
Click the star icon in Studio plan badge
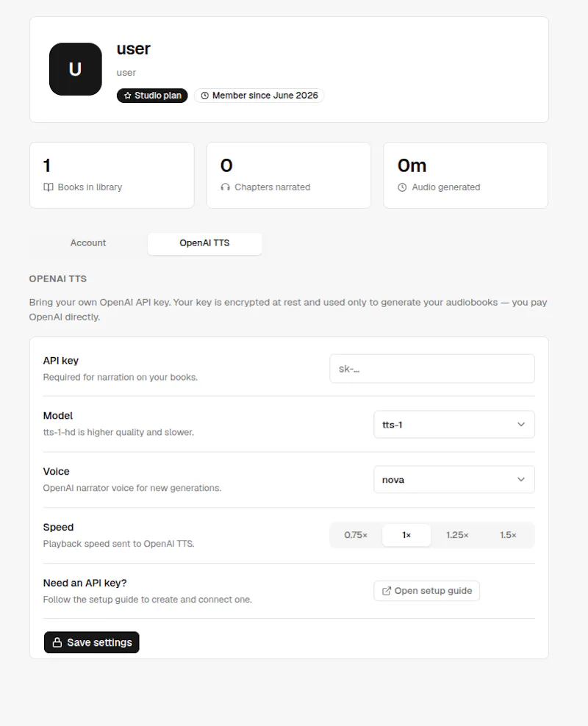click(x=127, y=96)
